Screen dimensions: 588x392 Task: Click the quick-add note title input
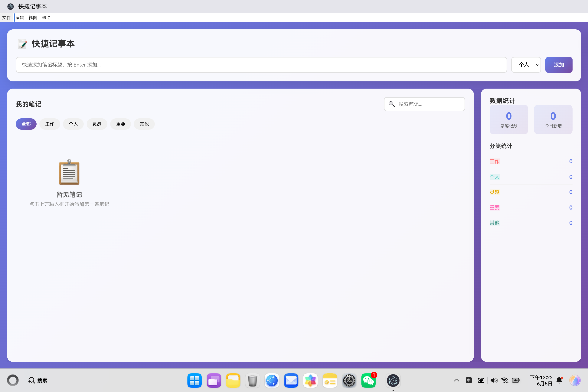pos(261,65)
